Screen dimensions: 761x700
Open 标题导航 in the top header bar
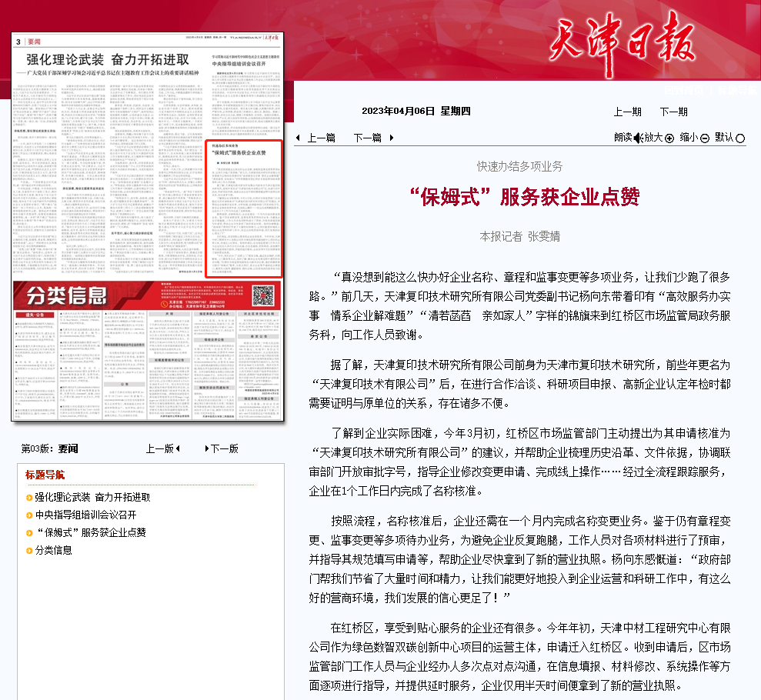tap(737, 89)
